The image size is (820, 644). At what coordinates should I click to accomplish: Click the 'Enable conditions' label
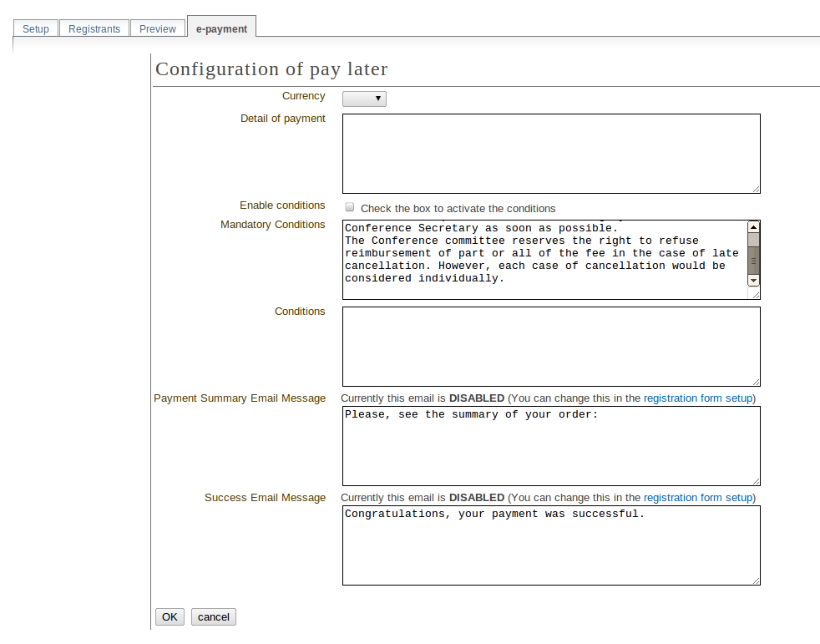(x=282, y=205)
